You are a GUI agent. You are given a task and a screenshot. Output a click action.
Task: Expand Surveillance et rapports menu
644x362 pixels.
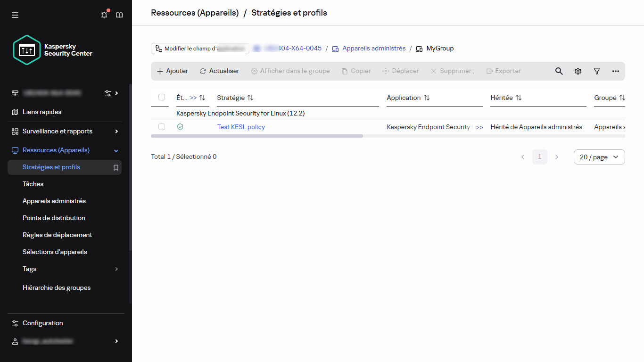(x=116, y=132)
